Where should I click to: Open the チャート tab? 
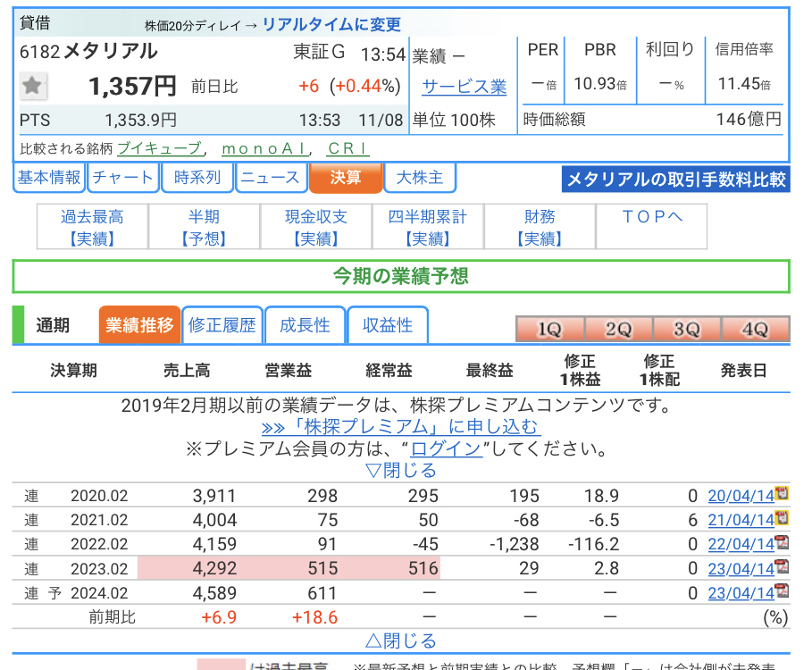(x=123, y=178)
